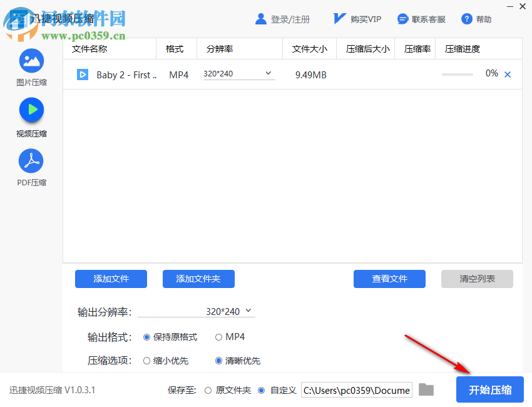Click the compression progress bar showing 0%

(x=457, y=73)
